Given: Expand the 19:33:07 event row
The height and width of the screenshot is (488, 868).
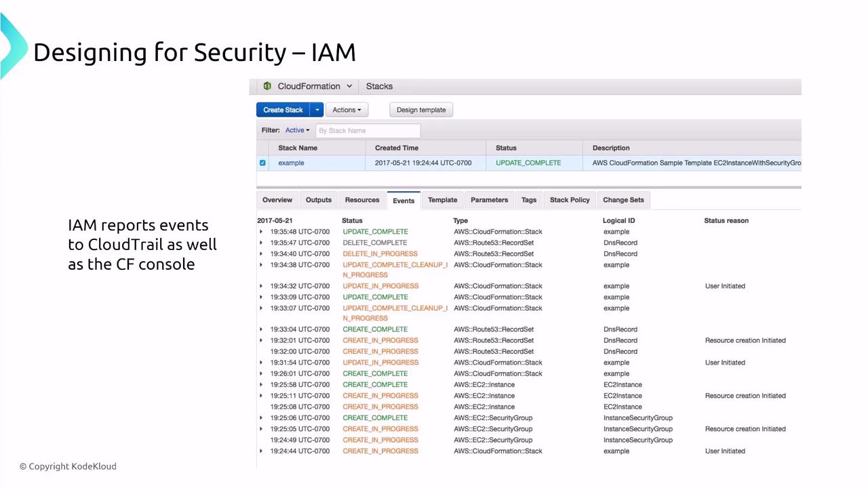Looking at the screenshot, I should click(x=261, y=308).
